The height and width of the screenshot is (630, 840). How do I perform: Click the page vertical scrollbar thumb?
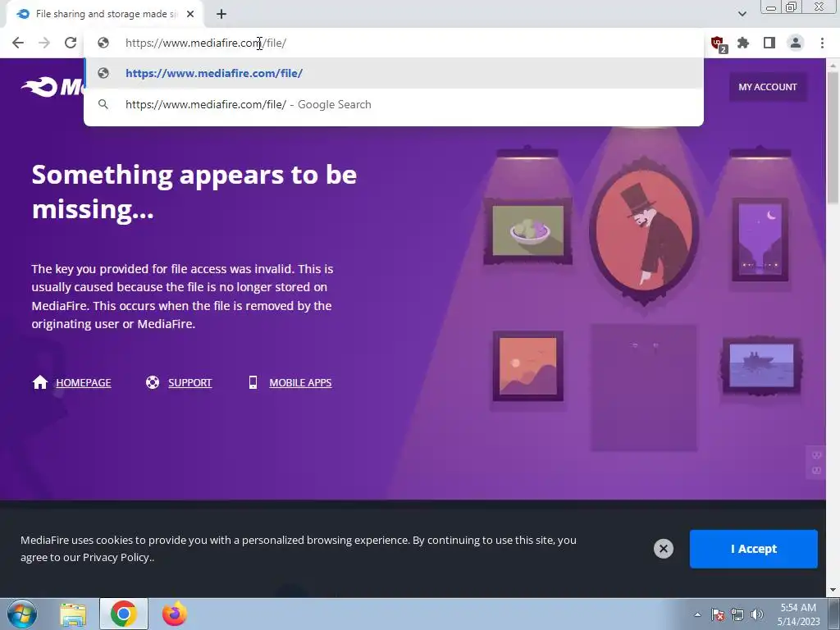click(x=833, y=137)
